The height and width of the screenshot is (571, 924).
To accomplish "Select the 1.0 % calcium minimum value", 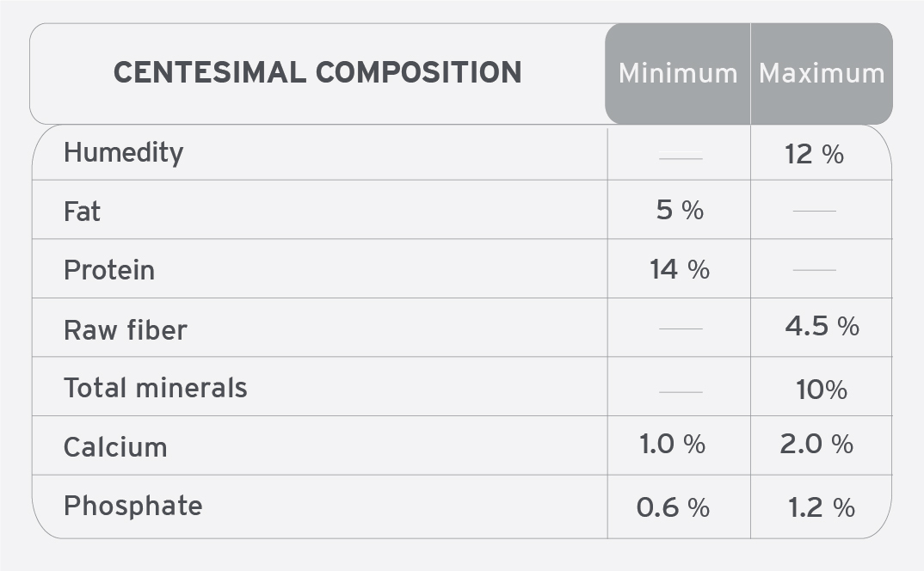I will point(672,445).
